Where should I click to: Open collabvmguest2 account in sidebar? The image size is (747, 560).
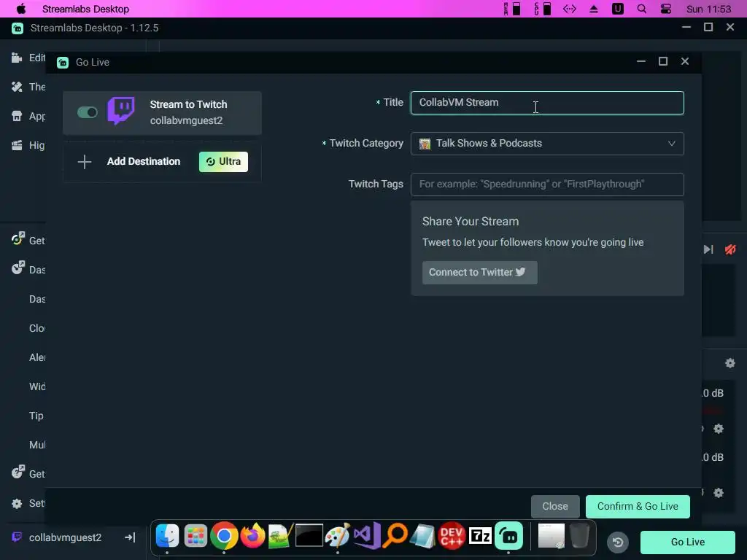click(56, 537)
